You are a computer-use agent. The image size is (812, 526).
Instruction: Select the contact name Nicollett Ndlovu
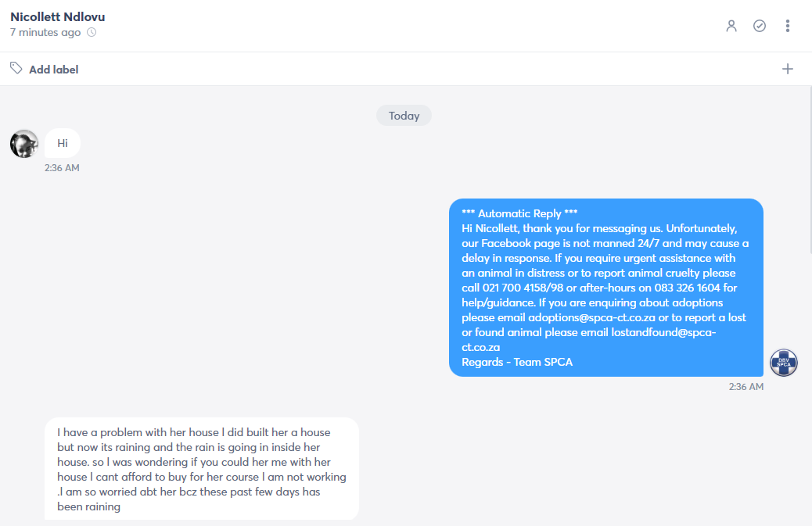click(x=57, y=16)
